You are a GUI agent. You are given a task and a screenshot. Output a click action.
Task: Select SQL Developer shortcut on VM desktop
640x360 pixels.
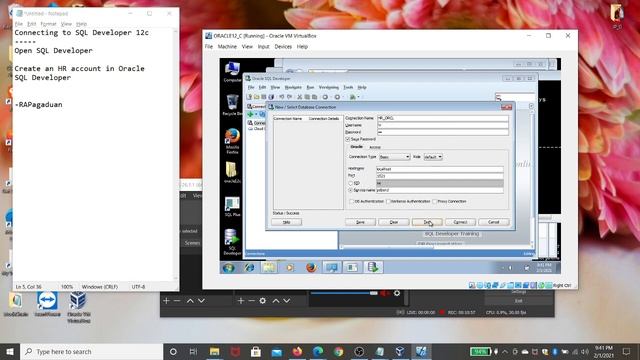tap(232, 242)
